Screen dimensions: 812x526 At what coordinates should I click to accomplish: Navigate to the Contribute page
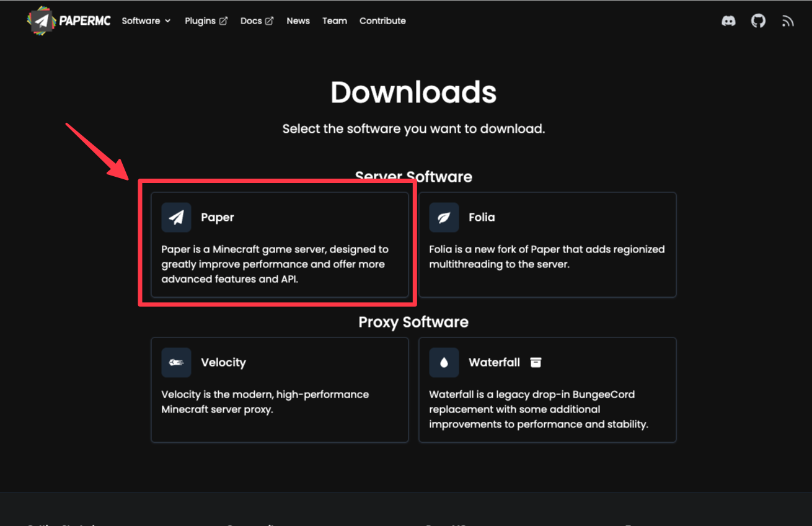pyautogui.click(x=382, y=20)
